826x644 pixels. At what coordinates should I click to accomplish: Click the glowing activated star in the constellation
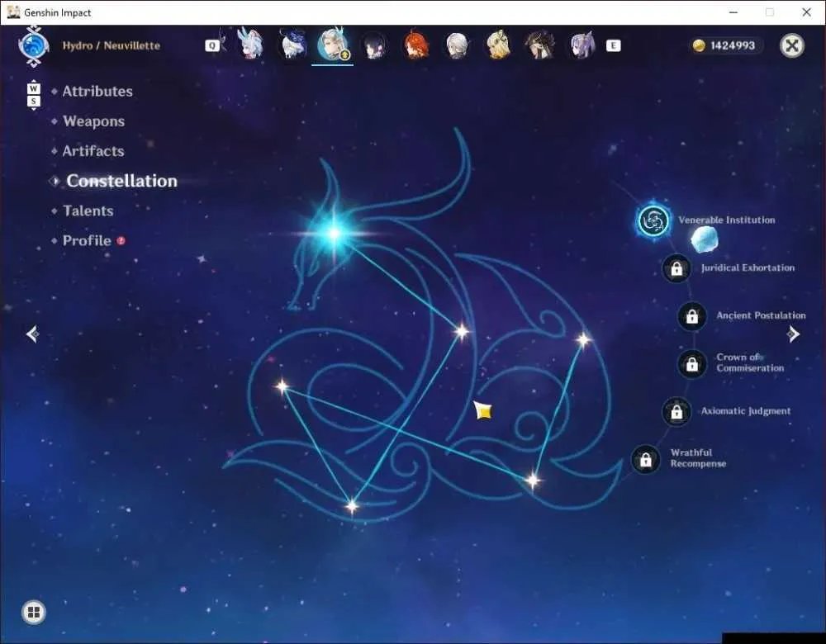[334, 232]
